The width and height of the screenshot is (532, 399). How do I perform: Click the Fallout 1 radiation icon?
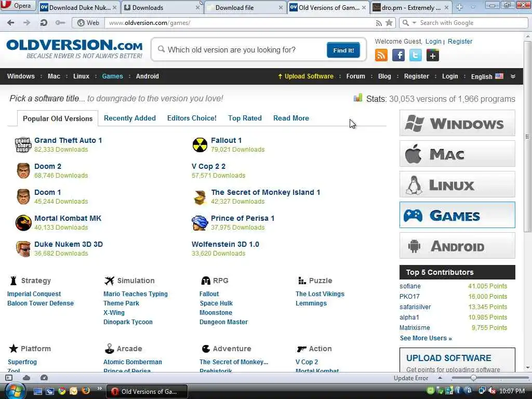click(x=200, y=145)
